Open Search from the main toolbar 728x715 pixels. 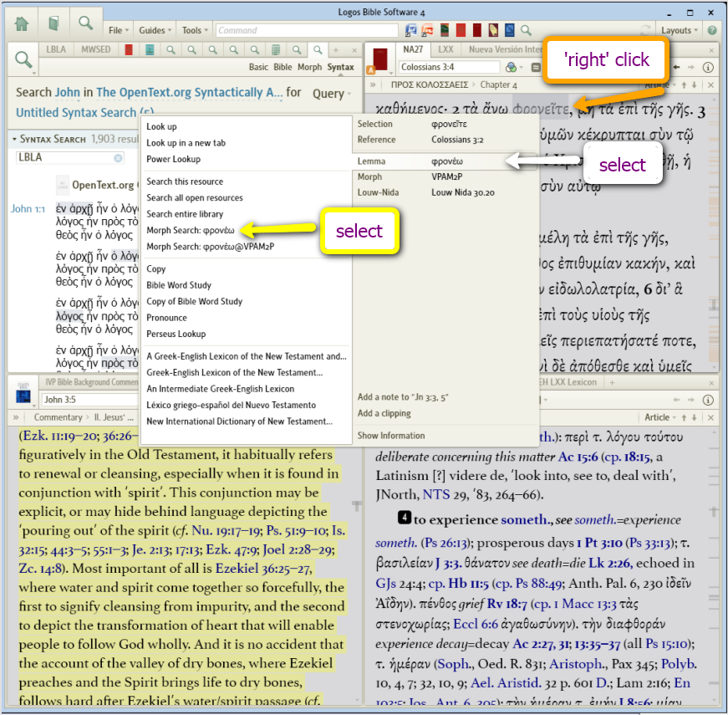click(85, 23)
